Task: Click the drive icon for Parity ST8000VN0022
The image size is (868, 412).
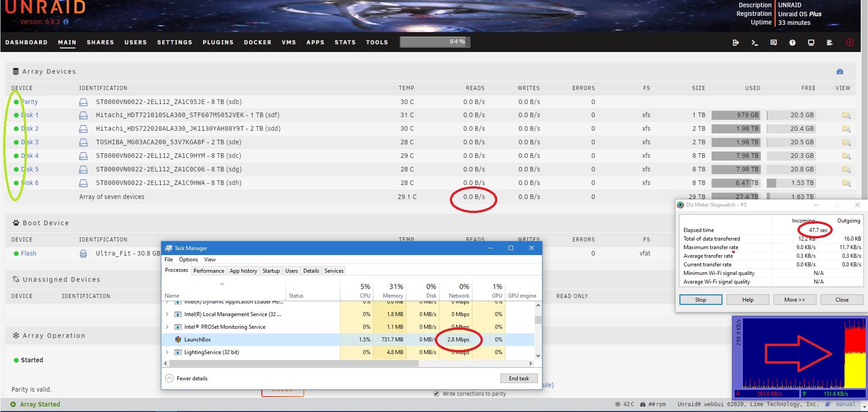Action: coord(83,102)
